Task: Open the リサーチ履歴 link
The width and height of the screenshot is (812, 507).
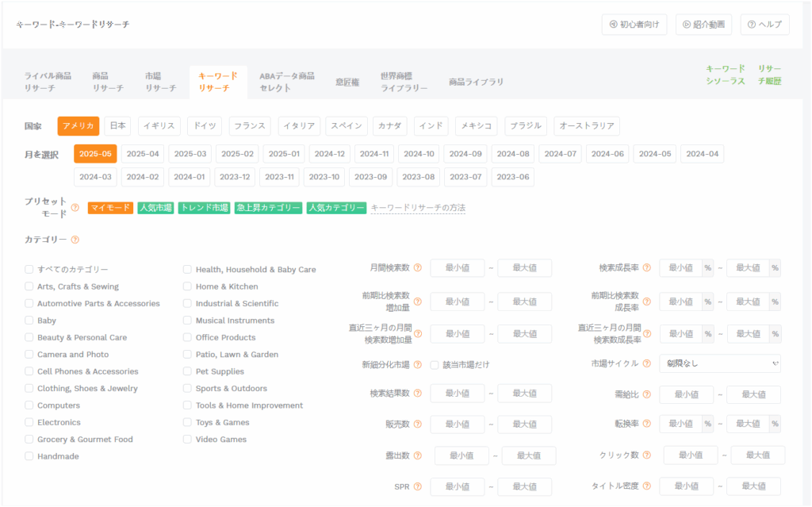Action: (769, 75)
